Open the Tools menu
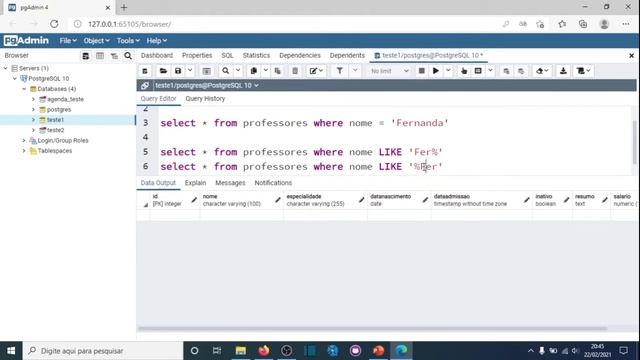640x360 pixels. tap(128, 41)
